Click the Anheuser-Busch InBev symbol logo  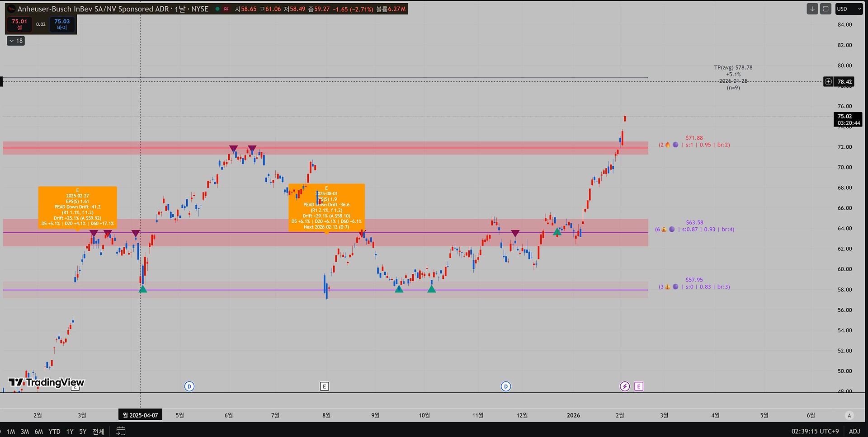click(x=11, y=9)
